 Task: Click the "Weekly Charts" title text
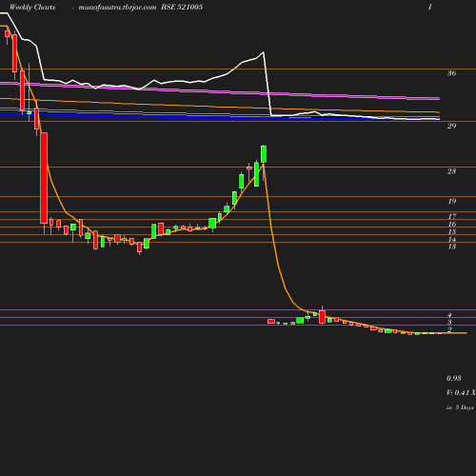coord(32,8)
